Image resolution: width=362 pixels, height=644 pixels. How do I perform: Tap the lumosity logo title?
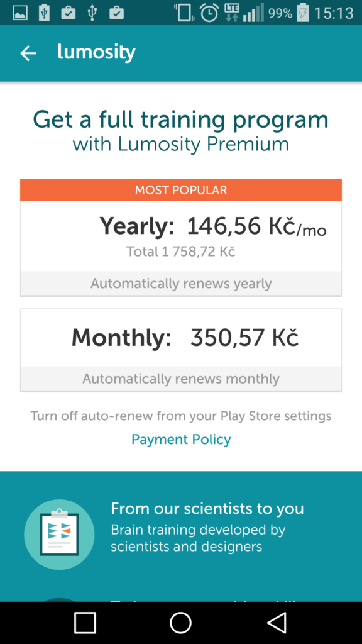pyautogui.click(x=96, y=52)
